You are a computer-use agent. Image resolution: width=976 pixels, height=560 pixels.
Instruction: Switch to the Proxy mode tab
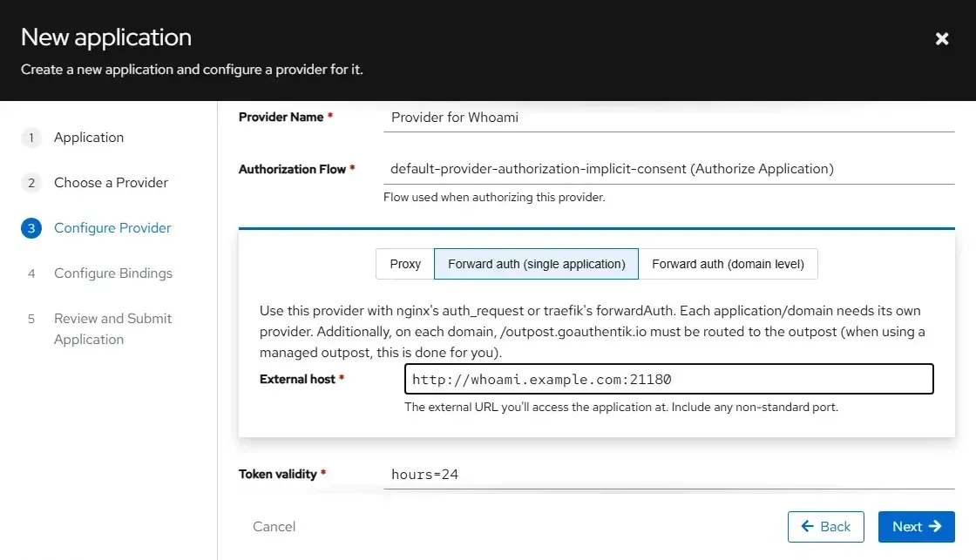(x=405, y=264)
